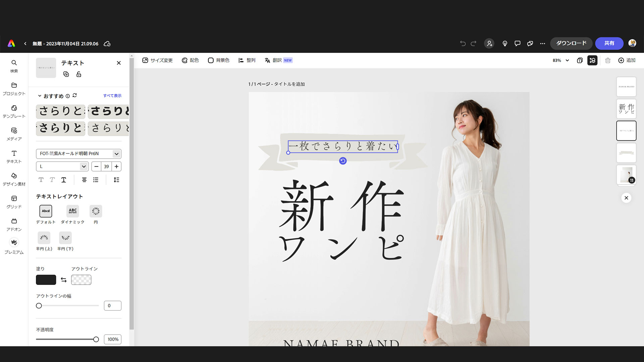Click the ダウンロード button
This screenshot has height=362, width=644.
[571, 43]
